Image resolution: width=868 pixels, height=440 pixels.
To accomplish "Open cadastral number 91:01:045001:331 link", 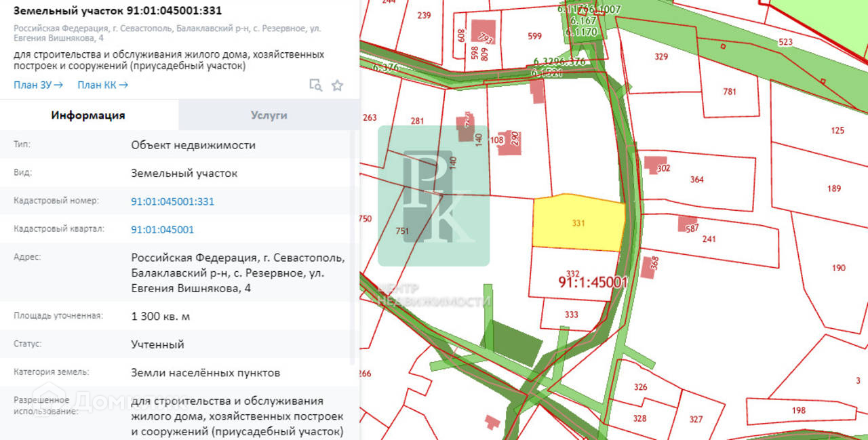I will click(x=173, y=201).
